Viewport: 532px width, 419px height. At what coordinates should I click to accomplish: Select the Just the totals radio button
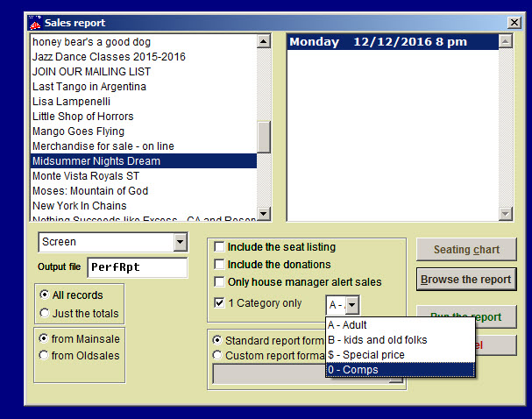coord(45,313)
